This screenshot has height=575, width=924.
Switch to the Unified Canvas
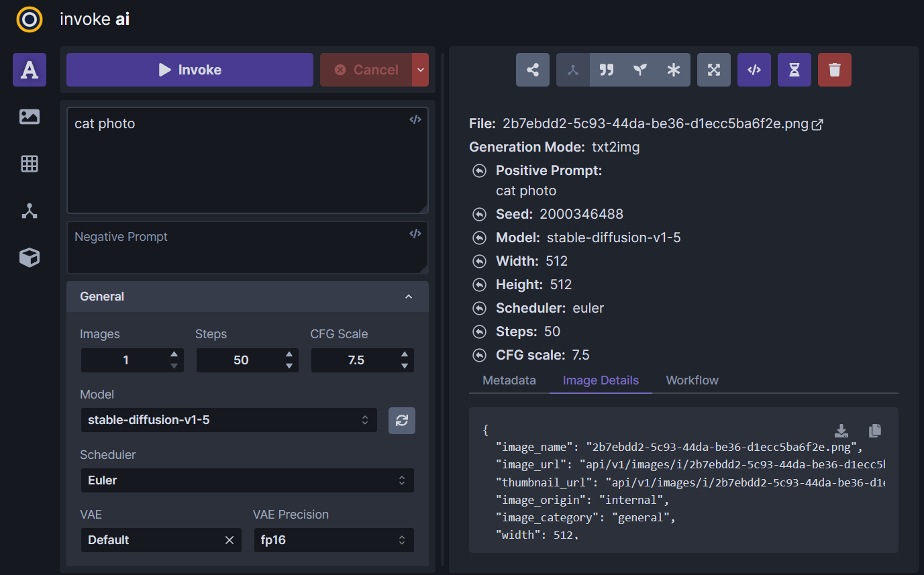click(x=30, y=164)
